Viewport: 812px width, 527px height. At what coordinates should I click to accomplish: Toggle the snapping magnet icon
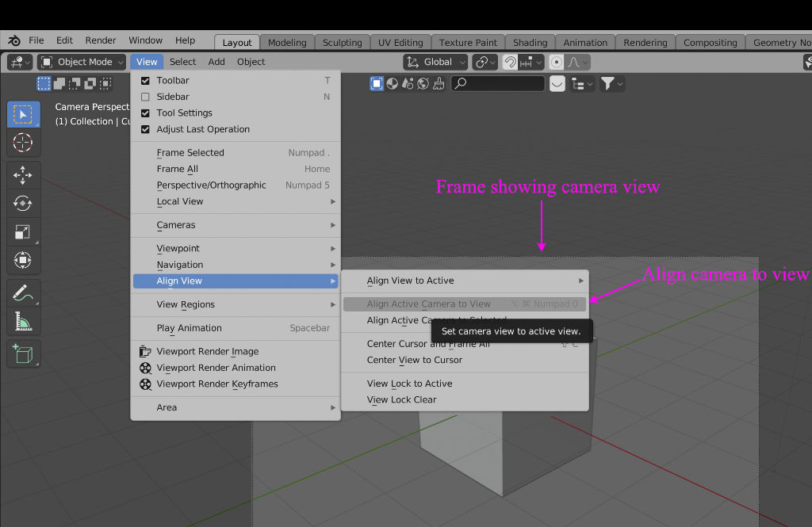(511, 62)
